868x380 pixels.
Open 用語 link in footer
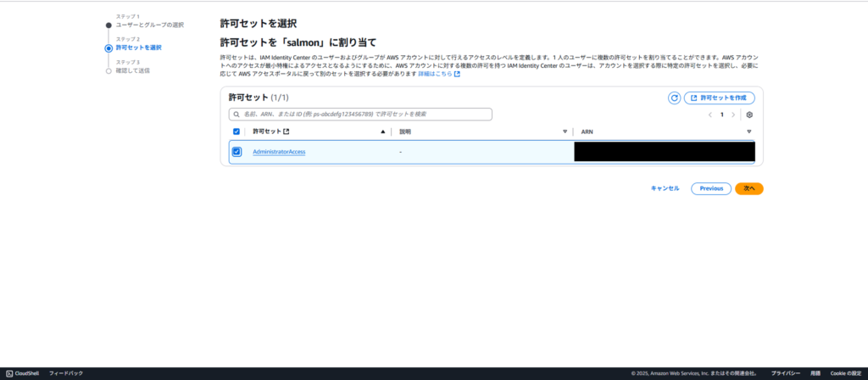pyautogui.click(x=815, y=373)
